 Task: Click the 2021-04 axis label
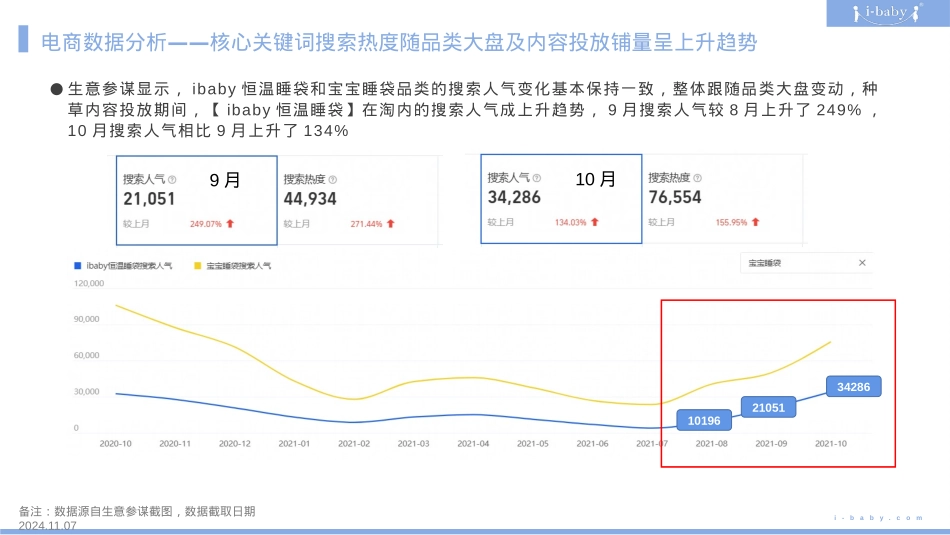[473, 444]
